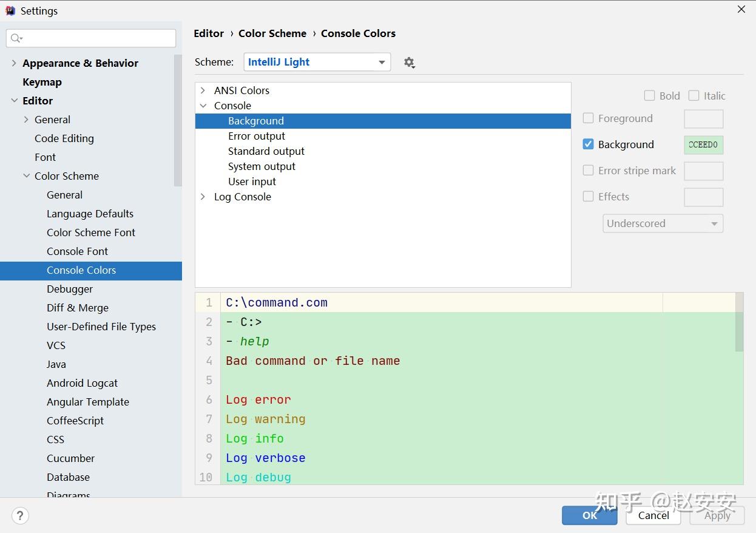Screen dimensions: 756x533
Task: Click Editor in the breadcrumb path
Action: [x=209, y=33]
